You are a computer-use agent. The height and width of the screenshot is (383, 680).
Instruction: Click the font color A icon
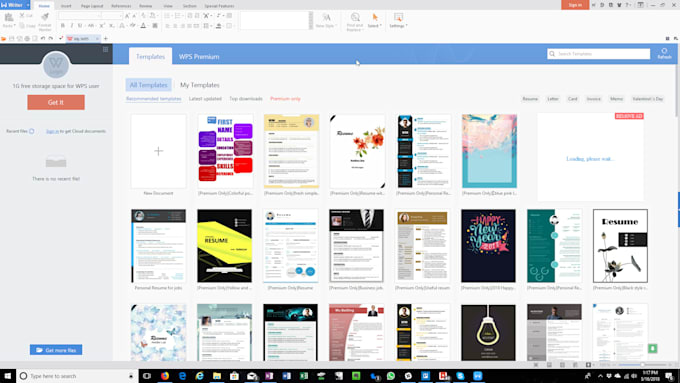[143, 26]
